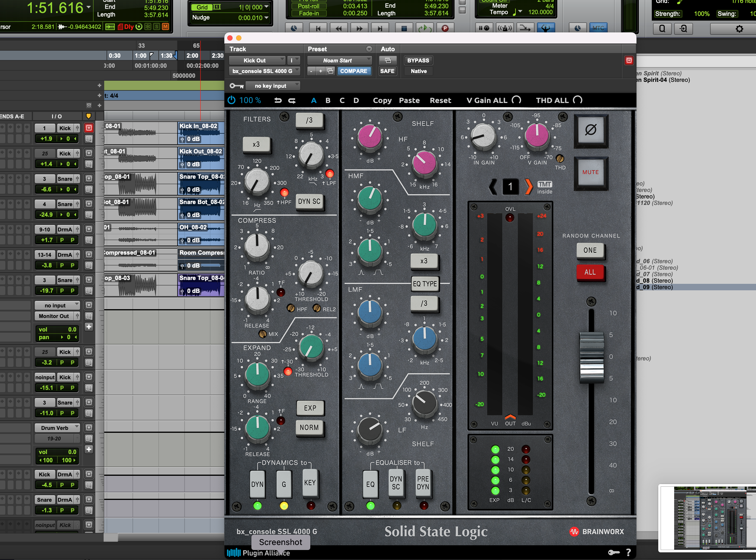Toggle the channel MUTE button on the console
The width and height of the screenshot is (756, 560).
point(591,173)
